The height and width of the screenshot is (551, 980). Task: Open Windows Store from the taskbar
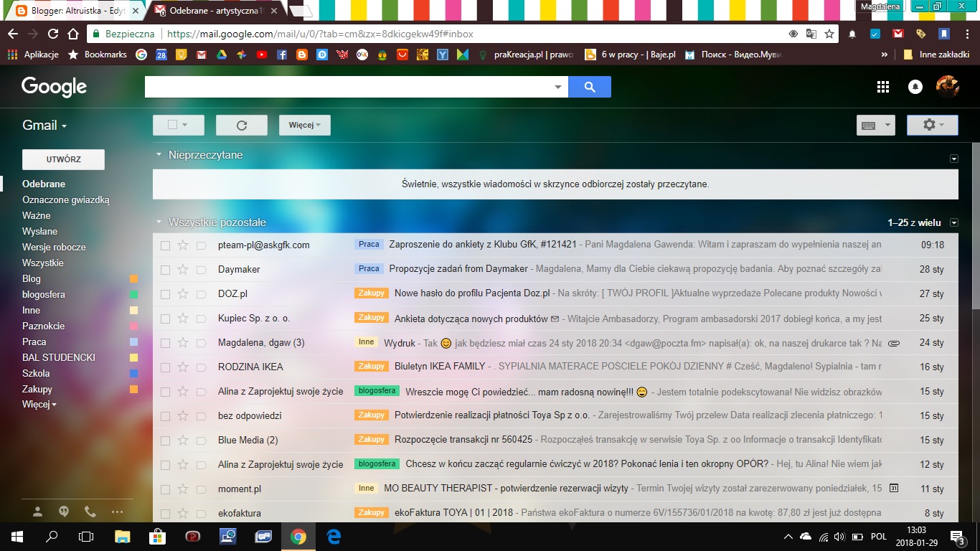click(158, 536)
